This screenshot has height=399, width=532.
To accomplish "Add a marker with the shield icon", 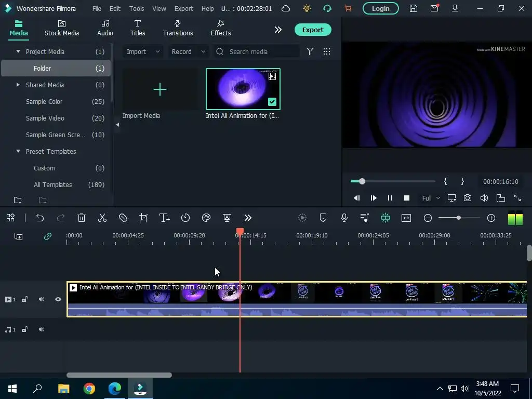I will tap(323, 218).
